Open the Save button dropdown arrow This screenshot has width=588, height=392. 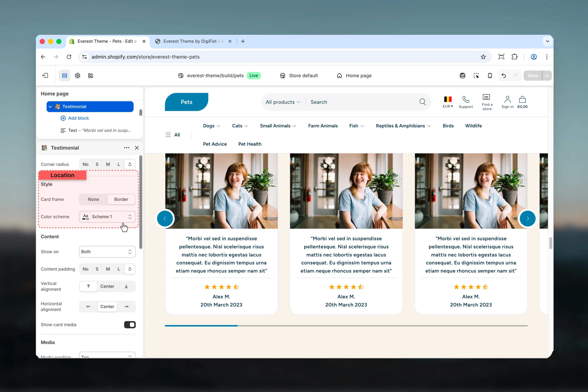[x=547, y=75]
